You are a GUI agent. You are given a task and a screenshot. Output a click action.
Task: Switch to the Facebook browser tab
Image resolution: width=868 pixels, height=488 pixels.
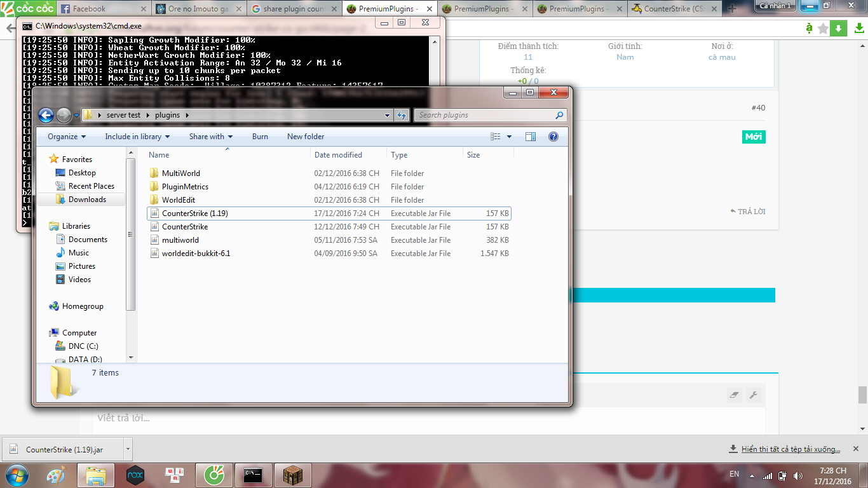click(104, 9)
